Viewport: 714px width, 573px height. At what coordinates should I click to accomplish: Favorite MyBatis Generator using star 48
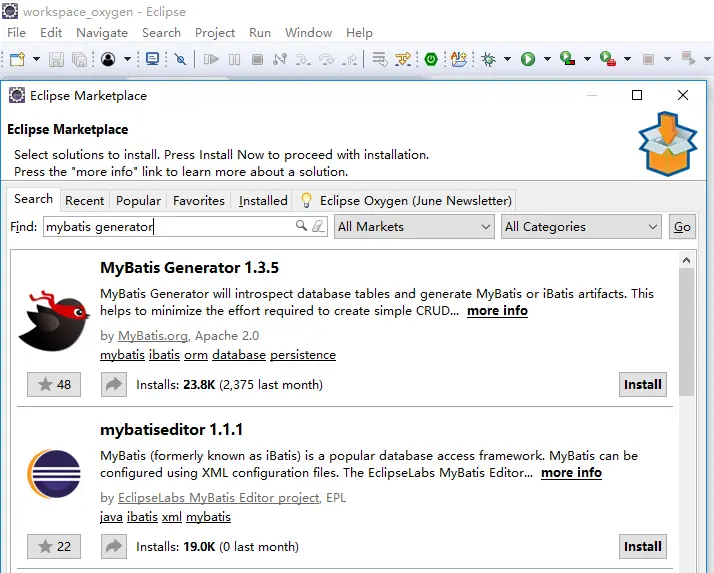coord(54,384)
